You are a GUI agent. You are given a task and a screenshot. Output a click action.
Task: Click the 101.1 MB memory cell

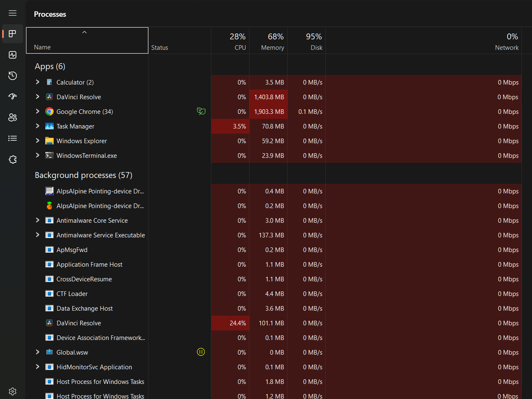coord(268,323)
